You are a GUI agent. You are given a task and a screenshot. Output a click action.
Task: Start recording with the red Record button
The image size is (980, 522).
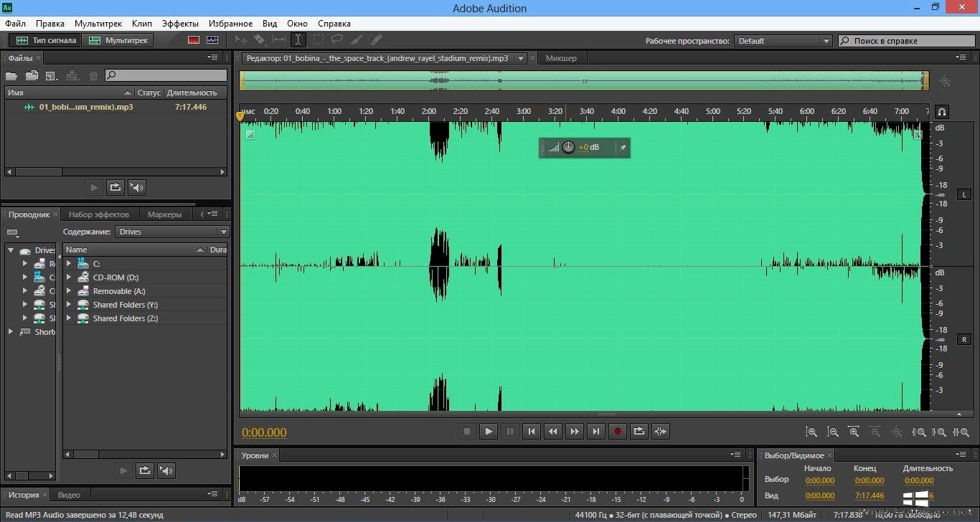click(x=617, y=431)
